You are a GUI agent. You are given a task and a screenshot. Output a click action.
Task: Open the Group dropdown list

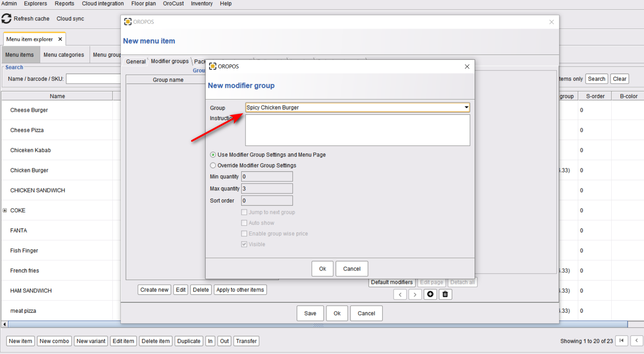466,107
